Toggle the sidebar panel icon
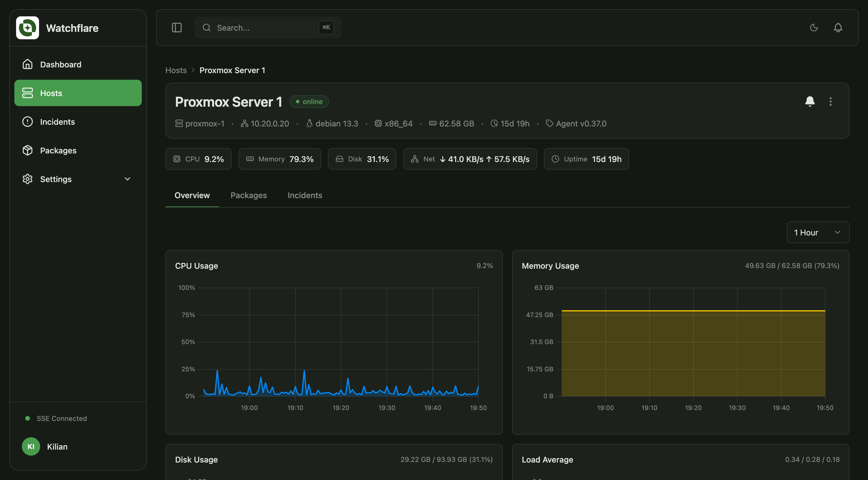This screenshot has height=480, width=868. (x=177, y=28)
